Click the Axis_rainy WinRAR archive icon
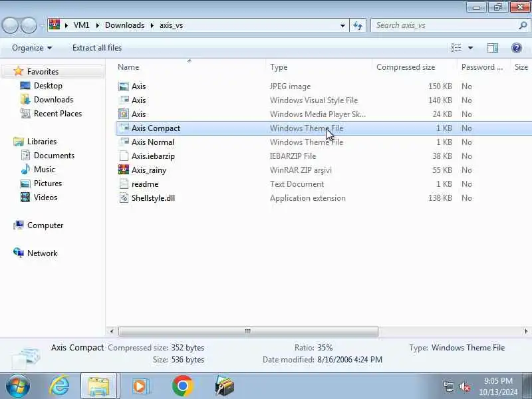This screenshot has width=532, height=399. click(x=124, y=170)
